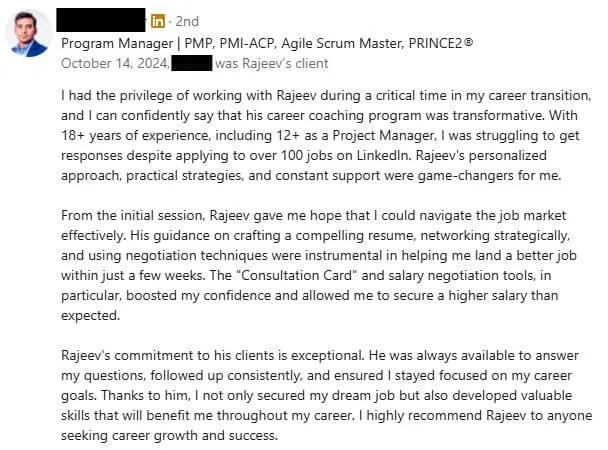Click the "From the initial session" sentence start
The height and width of the screenshot is (450, 608).
coord(133,216)
